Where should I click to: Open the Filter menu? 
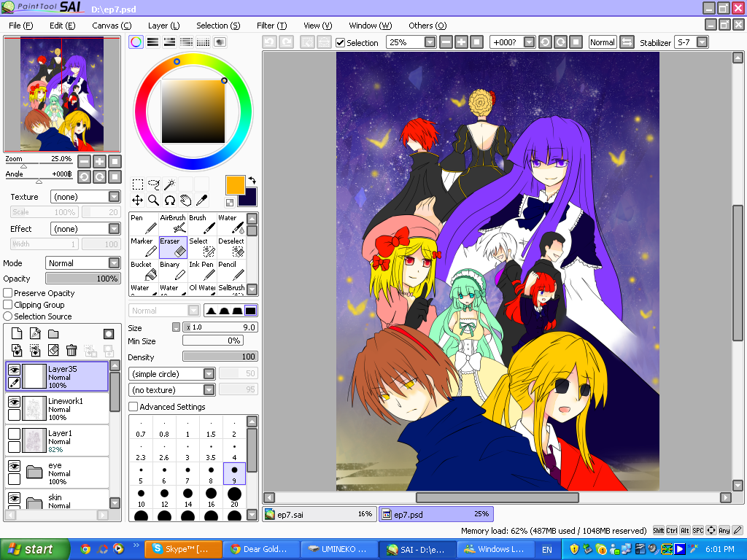pos(272,26)
